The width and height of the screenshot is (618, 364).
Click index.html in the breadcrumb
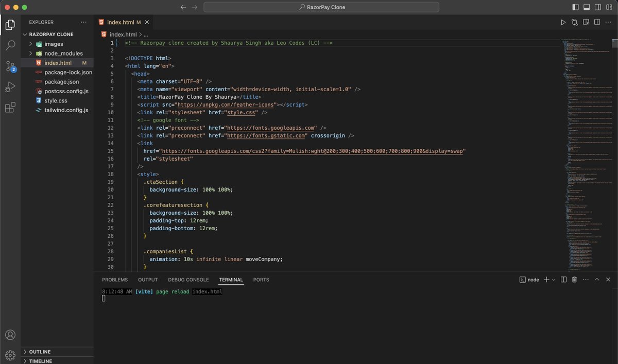(x=123, y=34)
